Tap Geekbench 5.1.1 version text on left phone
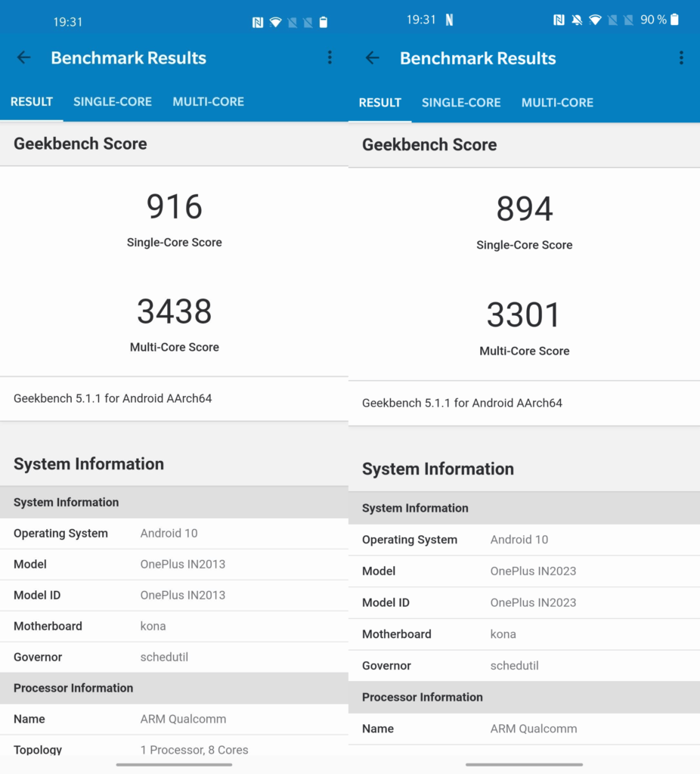 (x=113, y=398)
